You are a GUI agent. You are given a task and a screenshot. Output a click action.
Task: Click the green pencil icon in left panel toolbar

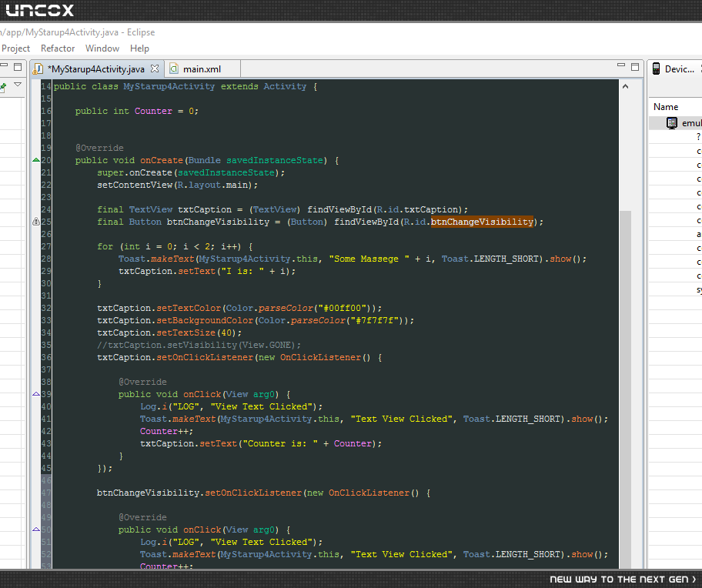pyautogui.click(x=2, y=87)
